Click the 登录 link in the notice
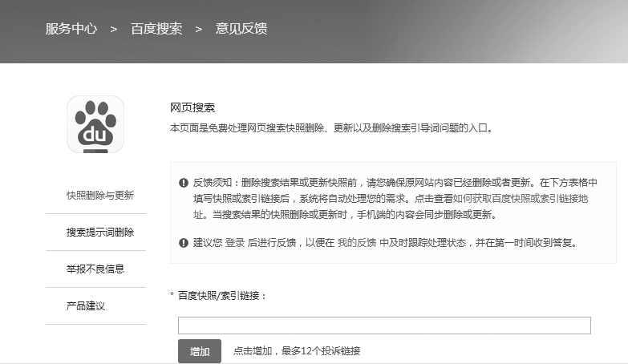 234,242
